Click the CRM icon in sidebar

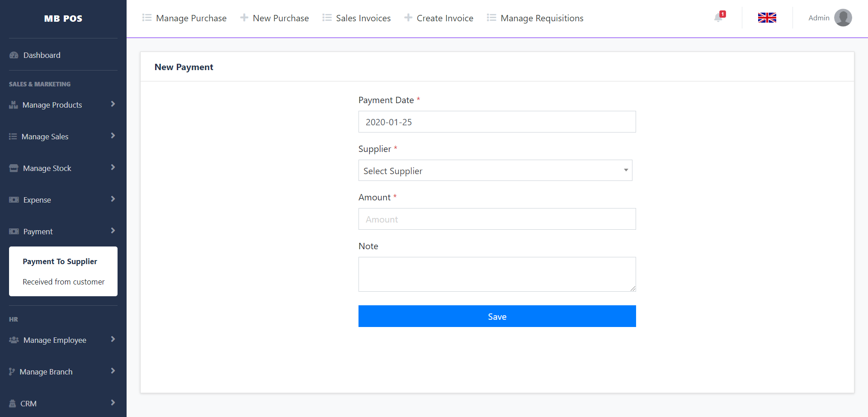click(13, 403)
